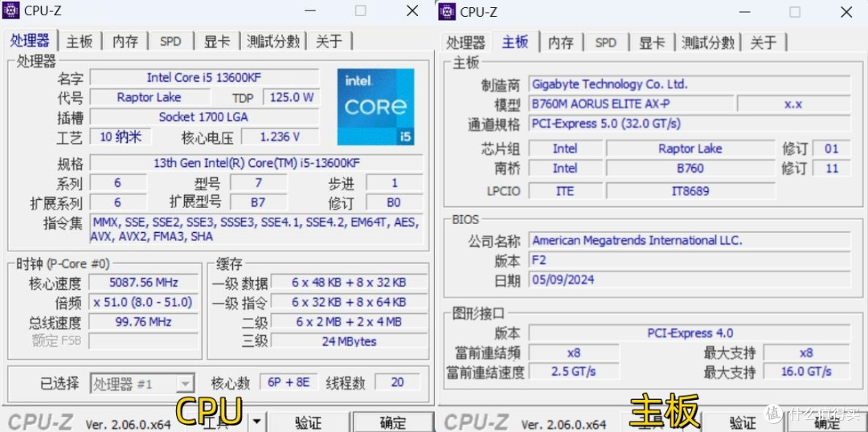Viewport: 868px width, 432px height.
Task: Click bus spec PCI-Express 5.0 (32.0 GT/s)
Action: point(690,124)
